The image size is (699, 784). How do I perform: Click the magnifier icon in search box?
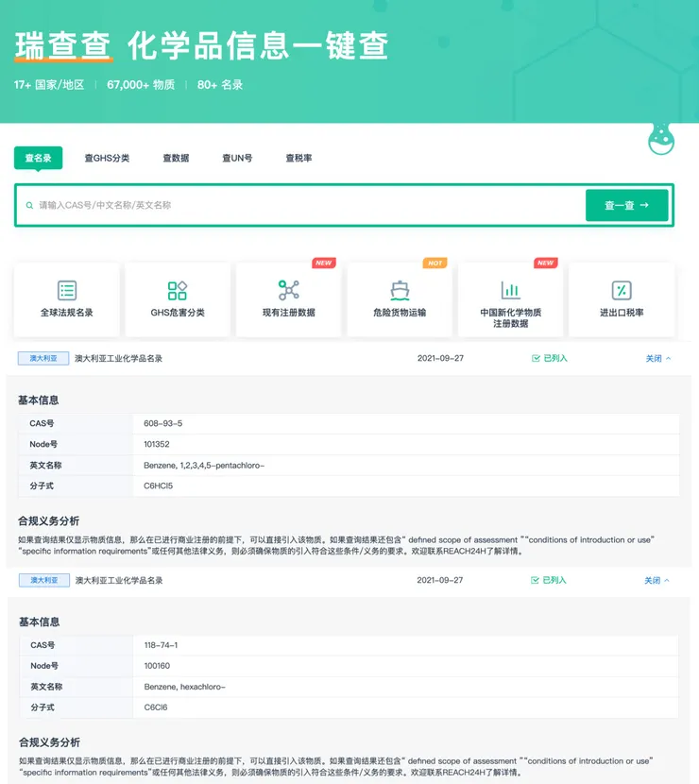pos(29,206)
